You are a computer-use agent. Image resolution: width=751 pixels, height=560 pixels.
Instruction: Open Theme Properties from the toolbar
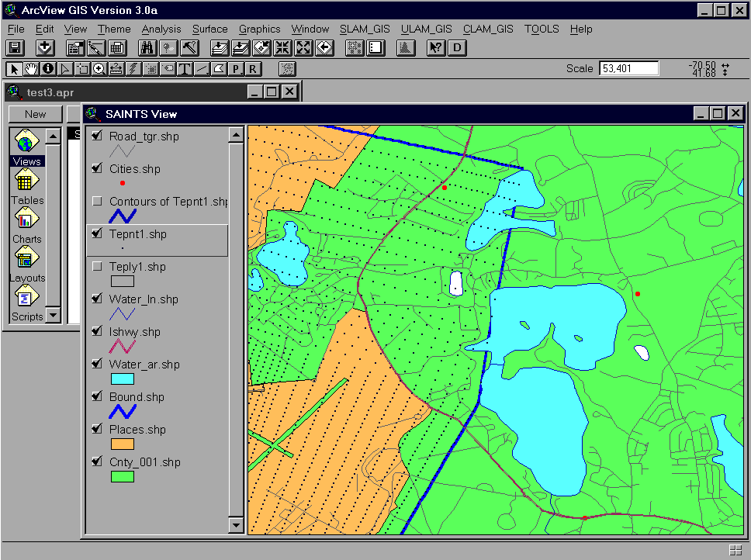pyautogui.click(x=75, y=47)
